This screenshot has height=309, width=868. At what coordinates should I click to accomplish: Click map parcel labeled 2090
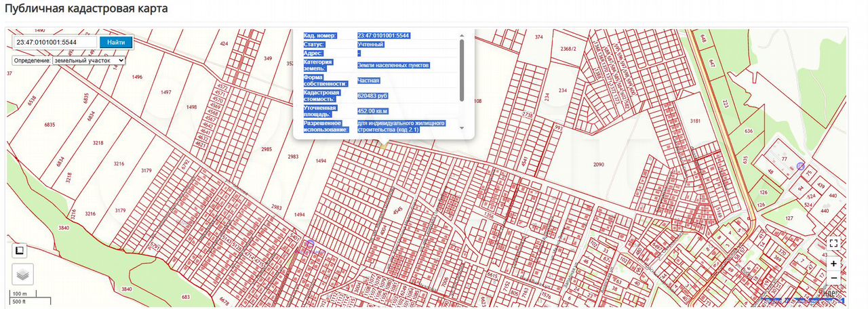(598, 165)
